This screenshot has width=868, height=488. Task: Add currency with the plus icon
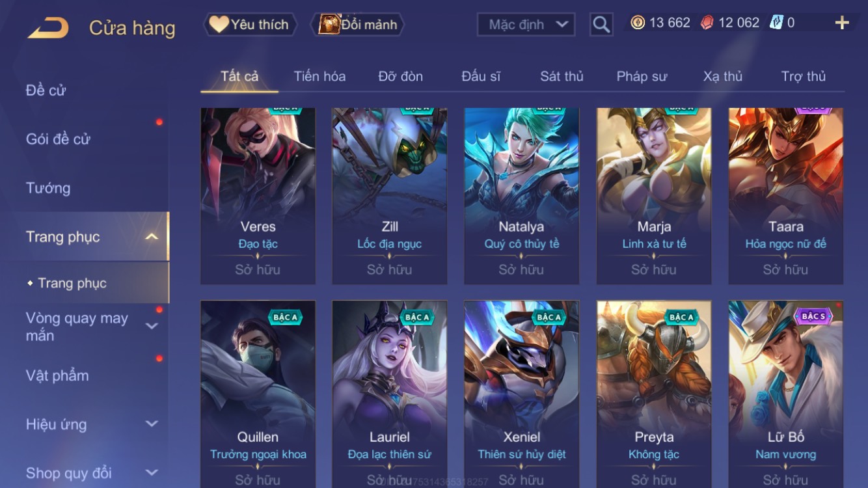coord(842,23)
